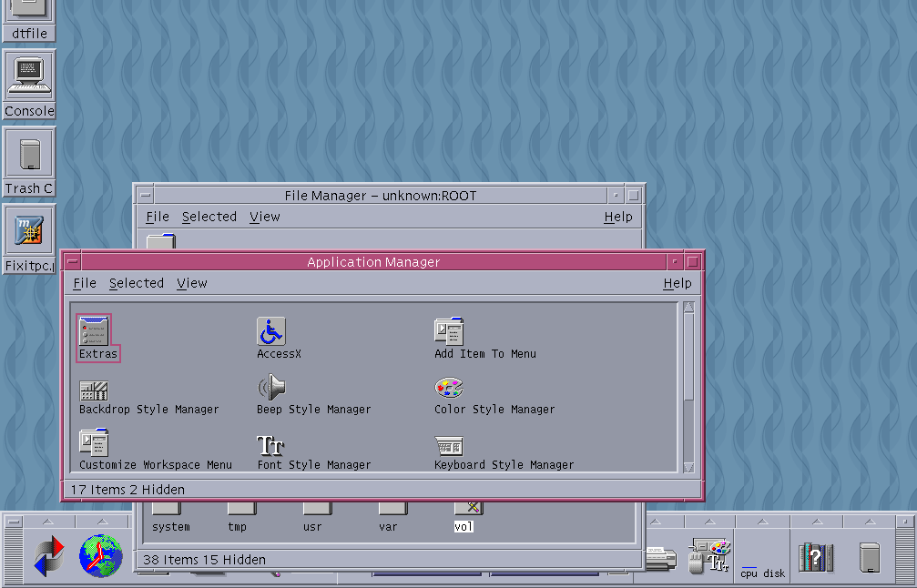
Task: Open Help menu in File Manager window
Action: coord(618,217)
